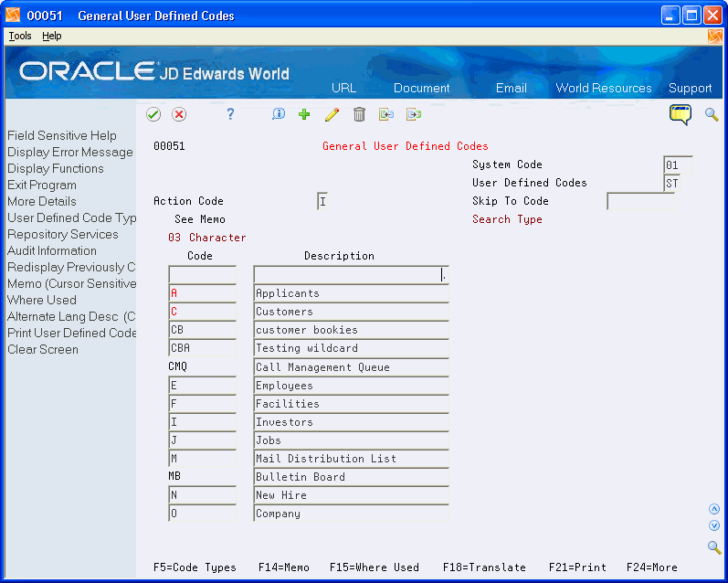Click the CMQ code text
The image size is (728, 583).
(177, 366)
